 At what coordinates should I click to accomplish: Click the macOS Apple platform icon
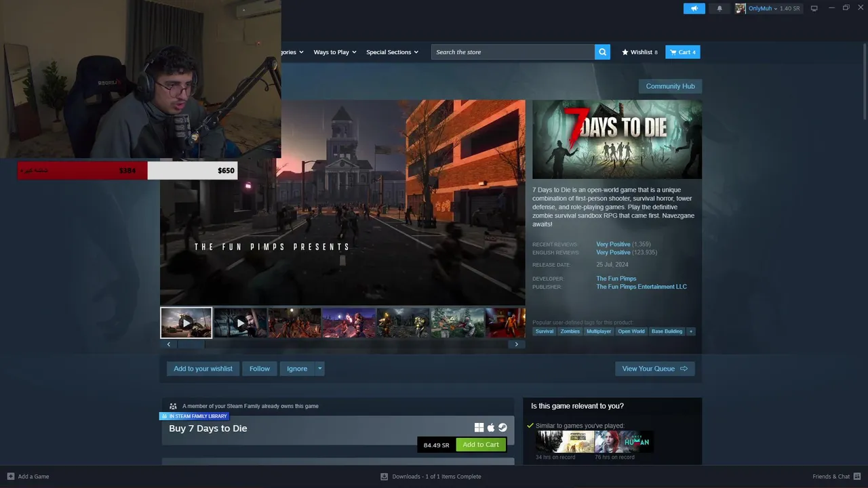pos(491,428)
